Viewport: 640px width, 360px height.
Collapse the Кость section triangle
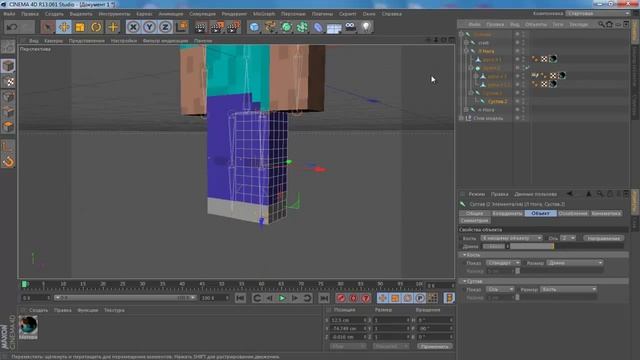point(464,255)
